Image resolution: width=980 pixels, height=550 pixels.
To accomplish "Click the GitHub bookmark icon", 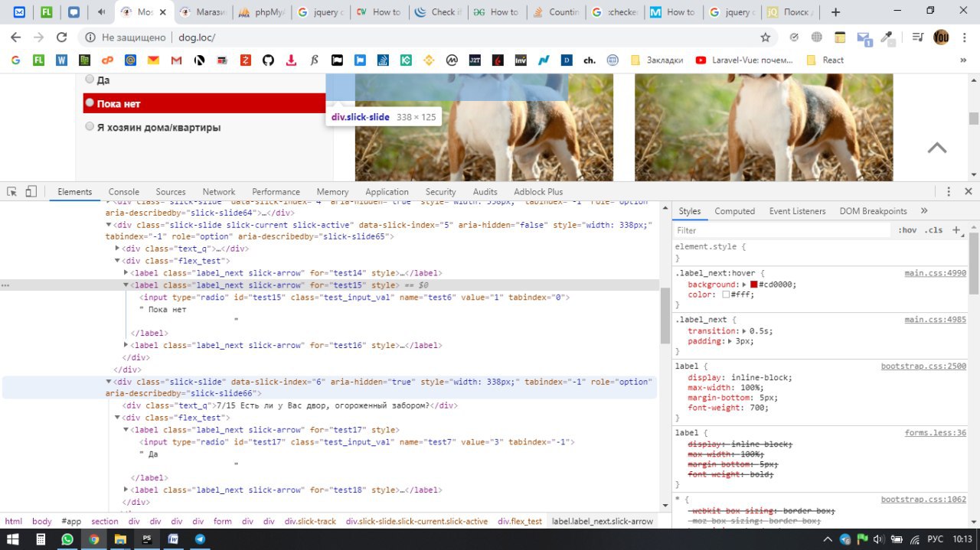I will point(268,60).
